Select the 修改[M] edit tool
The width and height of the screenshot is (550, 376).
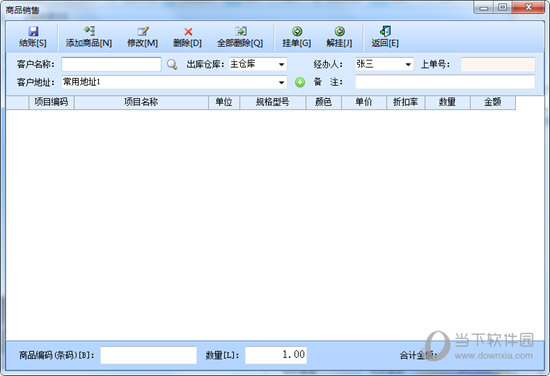tap(142, 37)
